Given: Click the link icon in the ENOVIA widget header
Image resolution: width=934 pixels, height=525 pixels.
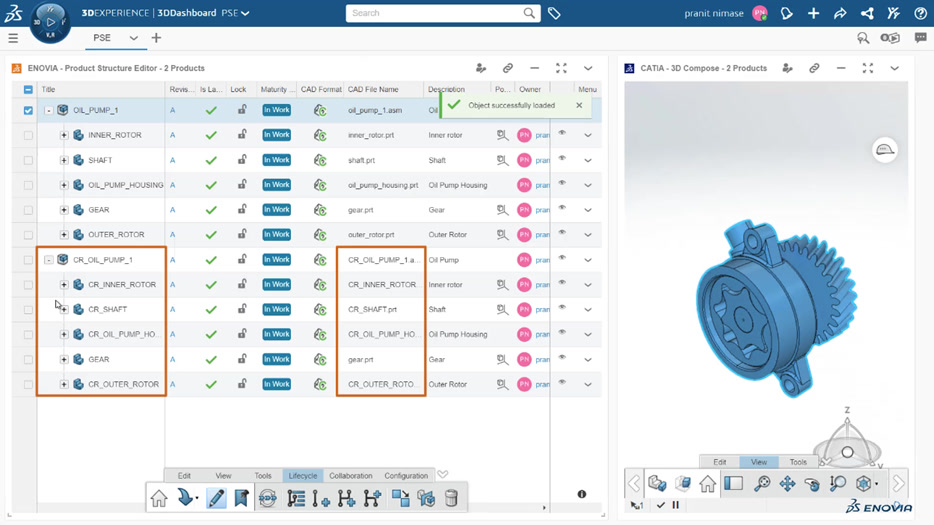Looking at the screenshot, I should click(x=508, y=69).
